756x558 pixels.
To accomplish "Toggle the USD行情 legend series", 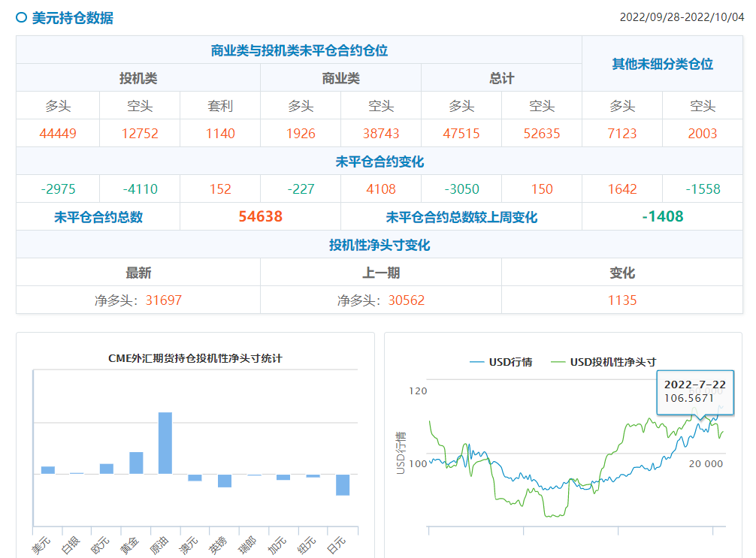I will click(500, 362).
